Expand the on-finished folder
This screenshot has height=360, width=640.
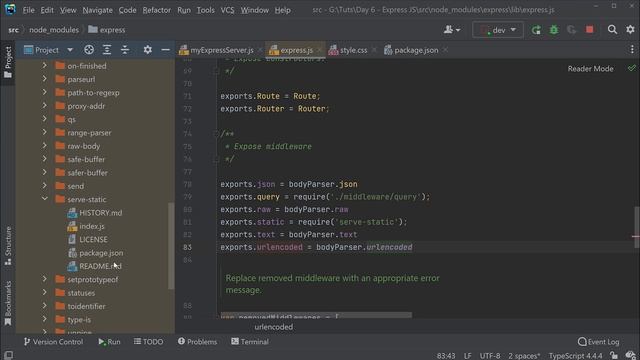click(44, 65)
